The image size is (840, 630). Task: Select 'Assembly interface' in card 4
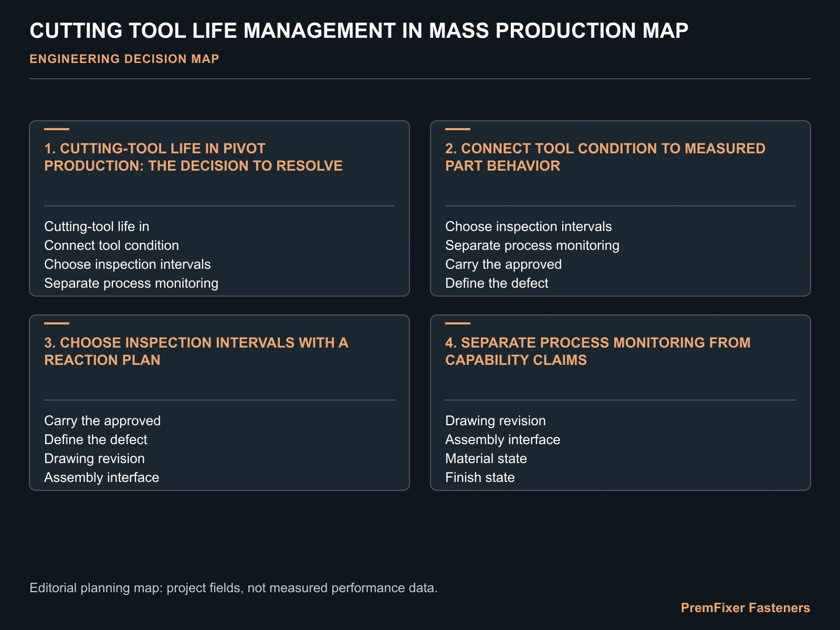click(503, 439)
